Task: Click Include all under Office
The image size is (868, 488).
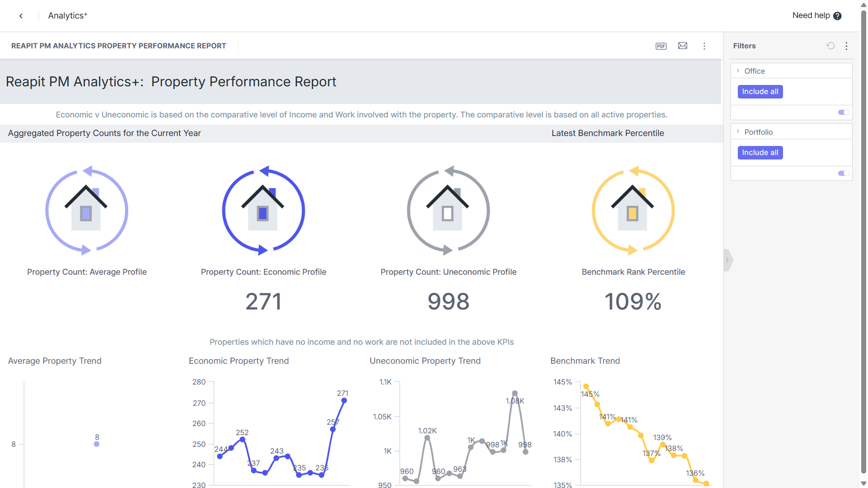Action: coord(760,92)
